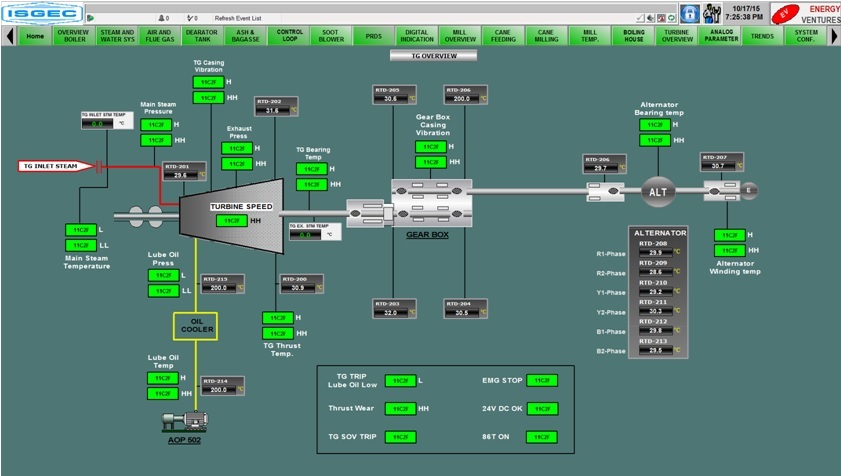Click the gear box graphic

pyautogui.click(x=432, y=203)
